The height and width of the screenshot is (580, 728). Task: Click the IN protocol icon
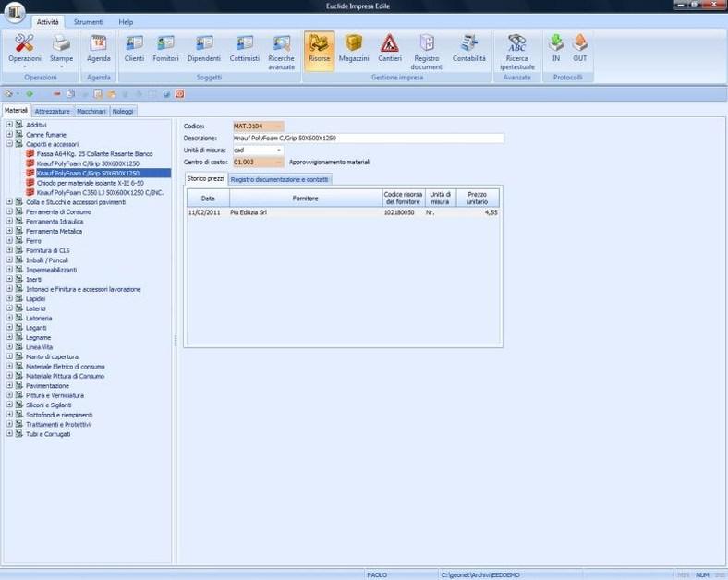point(556,47)
